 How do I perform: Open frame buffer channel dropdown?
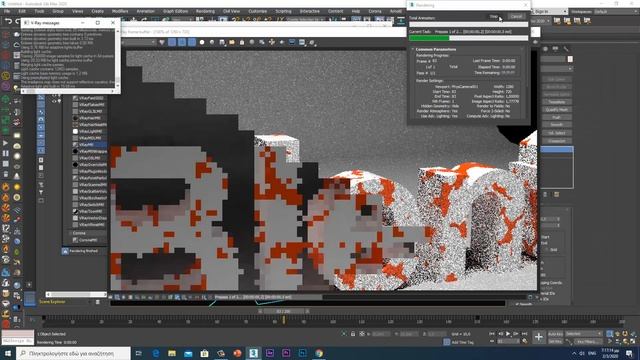pyautogui.click(x=139, y=42)
